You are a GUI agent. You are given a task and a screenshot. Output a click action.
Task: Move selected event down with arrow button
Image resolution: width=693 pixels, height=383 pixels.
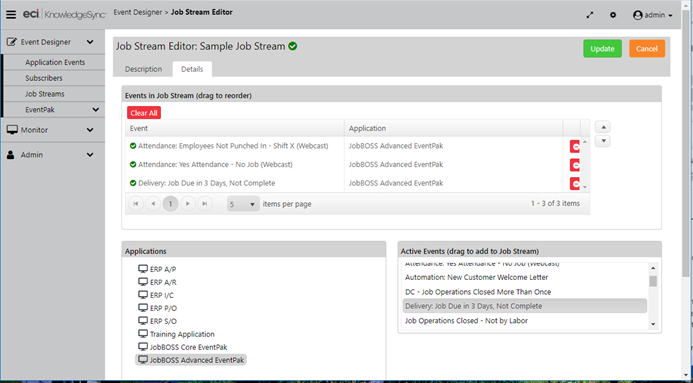(603, 141)
